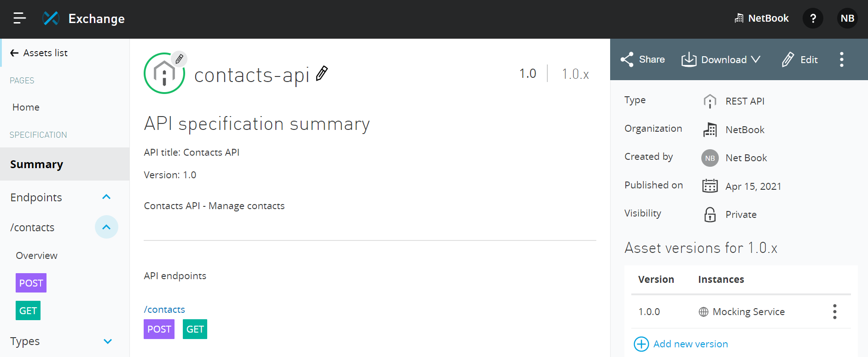Click the Exchange logo
This screenshot has width=868, height=357.
coord(51,18)
